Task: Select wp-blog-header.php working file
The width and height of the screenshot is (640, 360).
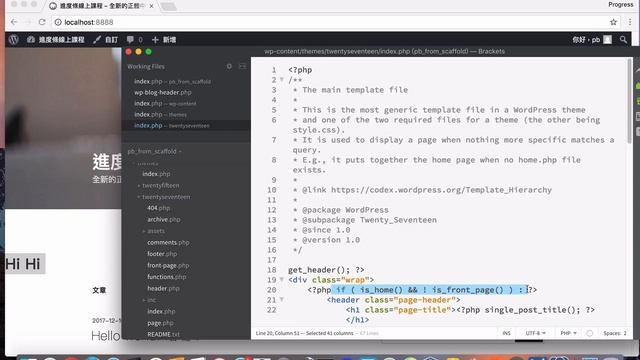Action: 186,93
